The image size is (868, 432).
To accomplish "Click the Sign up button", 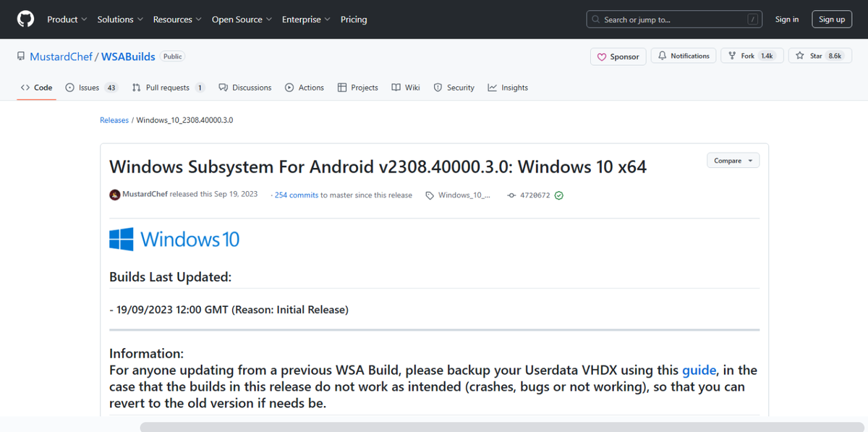I will pyautogui.click(x=832, y=20).
